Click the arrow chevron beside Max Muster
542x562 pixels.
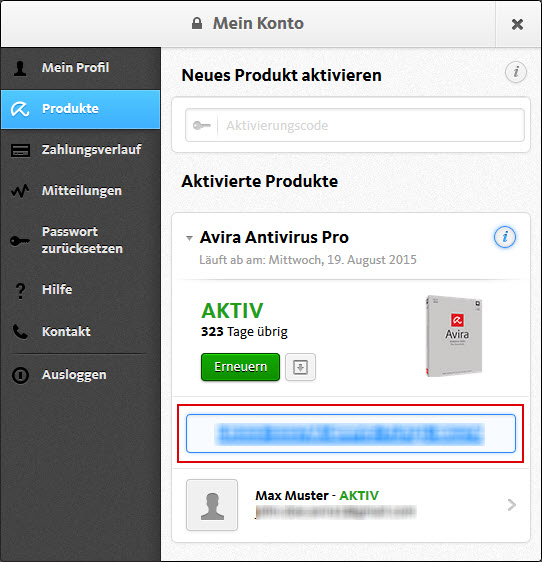coord(512,505)
